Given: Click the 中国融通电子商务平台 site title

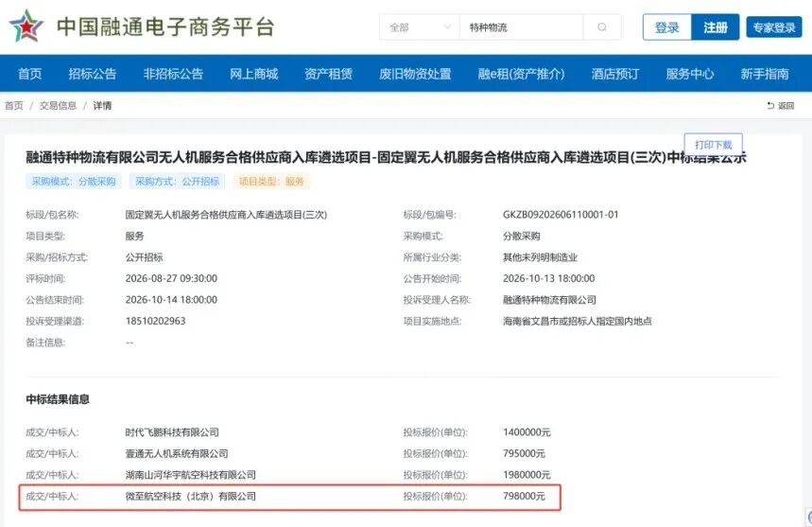Looking at the screenshot, I should 165,26.
